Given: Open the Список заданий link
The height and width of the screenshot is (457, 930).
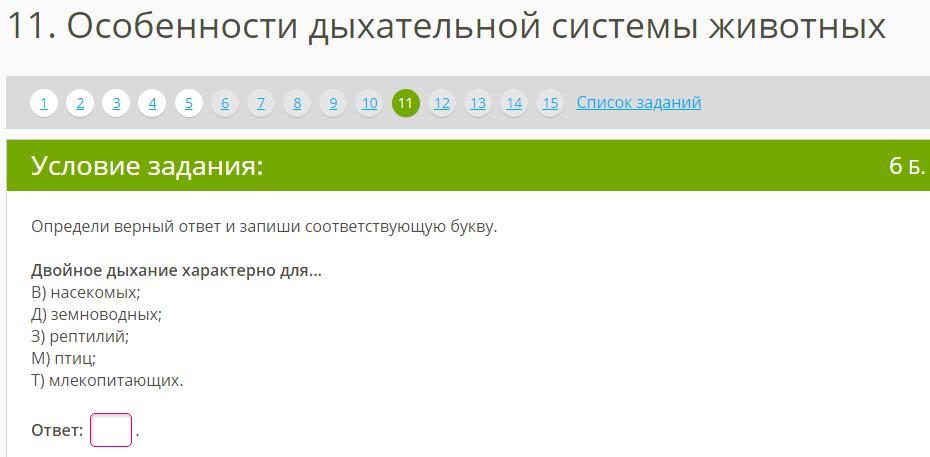Looking at the screenshot, I should point(639,103).
